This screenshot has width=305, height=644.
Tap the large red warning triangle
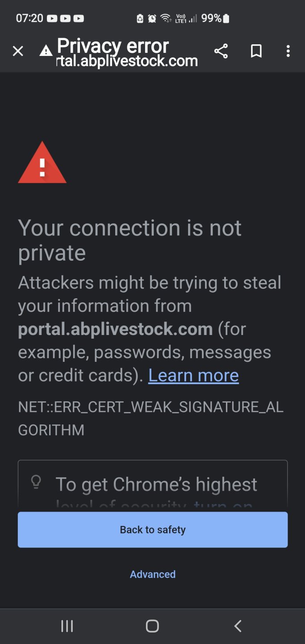(42, 162)
